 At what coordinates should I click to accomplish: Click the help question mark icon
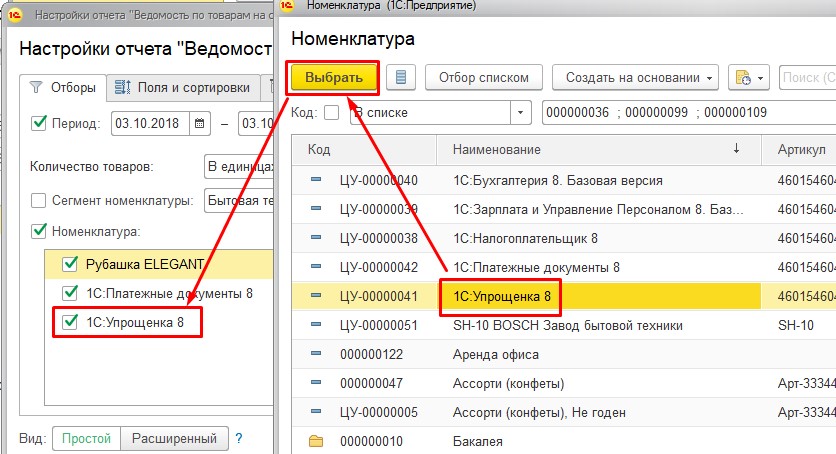239,438
